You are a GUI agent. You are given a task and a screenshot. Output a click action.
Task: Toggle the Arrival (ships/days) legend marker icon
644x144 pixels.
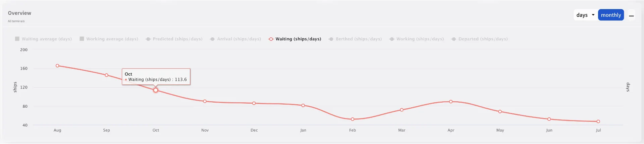pos(212,39)
